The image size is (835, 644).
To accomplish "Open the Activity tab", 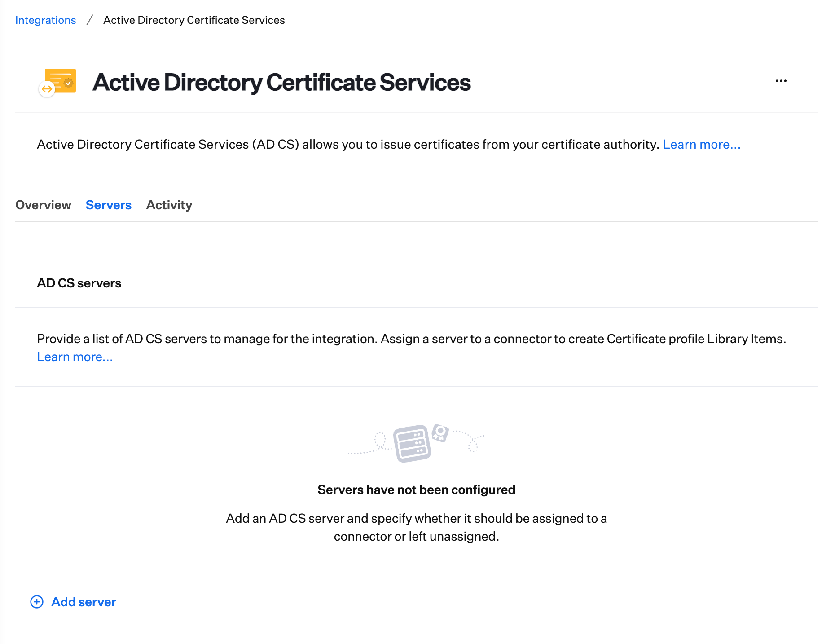I will (x=169, y=205).
